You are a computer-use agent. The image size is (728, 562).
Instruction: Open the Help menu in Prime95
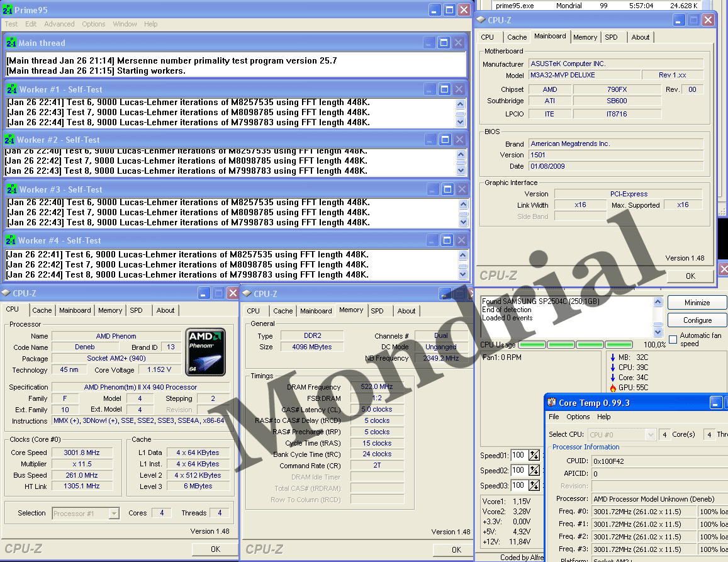(x=150, y=24)
